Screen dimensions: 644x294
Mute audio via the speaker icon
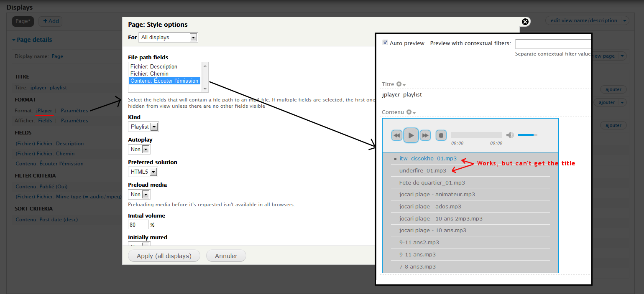coord(510,135)
